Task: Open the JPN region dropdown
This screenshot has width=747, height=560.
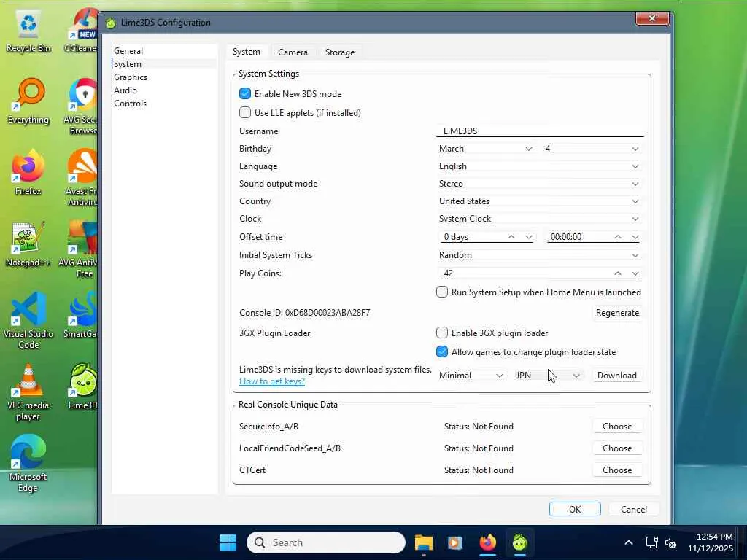Action: [x=548, y=376]
